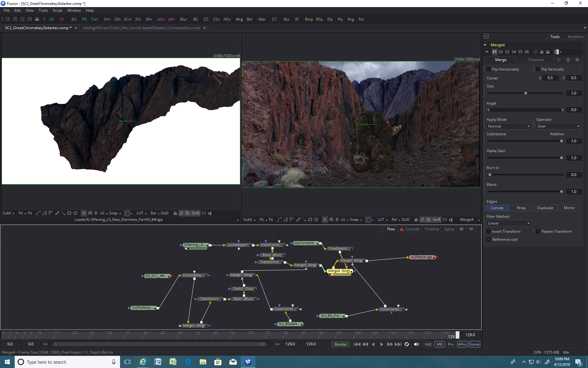The height and width of the screenshot is (368, 588).
Task: Toggle APrx auto proxy mode
Action: [462, 344]
